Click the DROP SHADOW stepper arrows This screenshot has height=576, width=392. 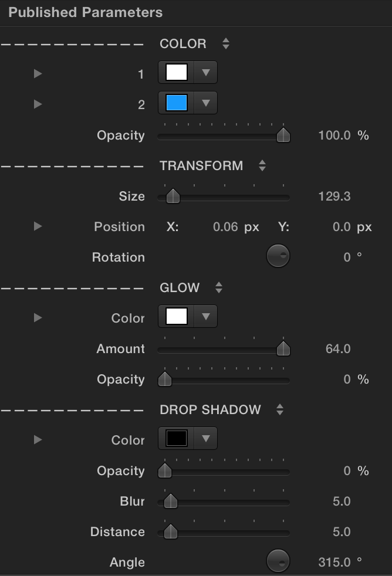click(x=280, y=409)
